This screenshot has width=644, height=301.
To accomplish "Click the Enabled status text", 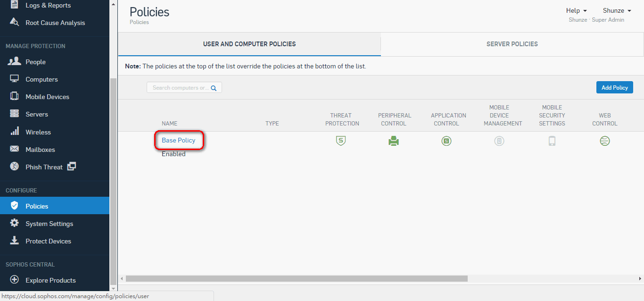I will 173,154.
